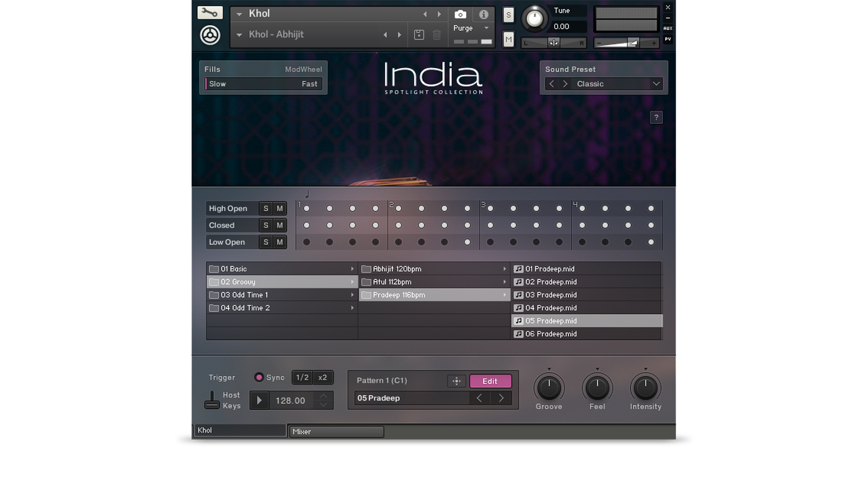Click the folder icon of Abhijit 120bpm

pos(366,269)
